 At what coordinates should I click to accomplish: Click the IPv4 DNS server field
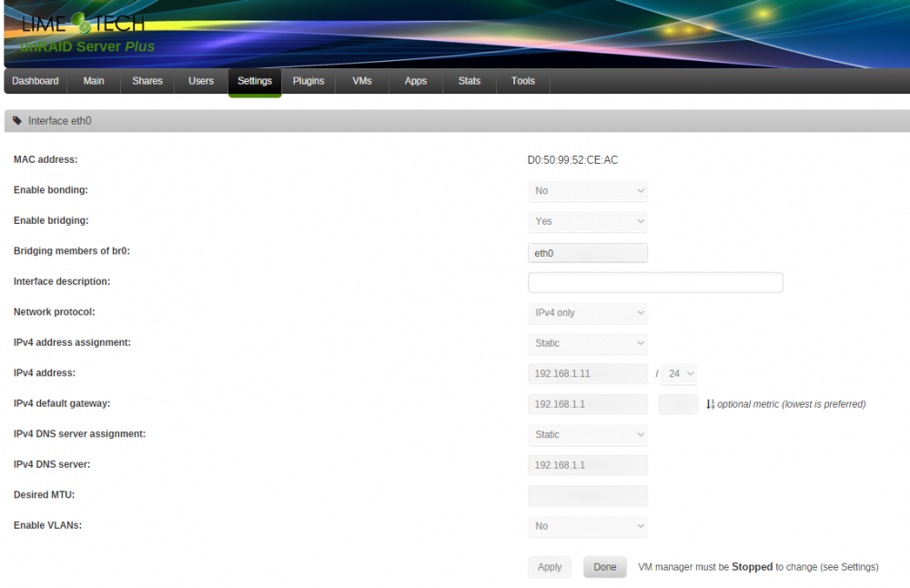tap(587, 465)
